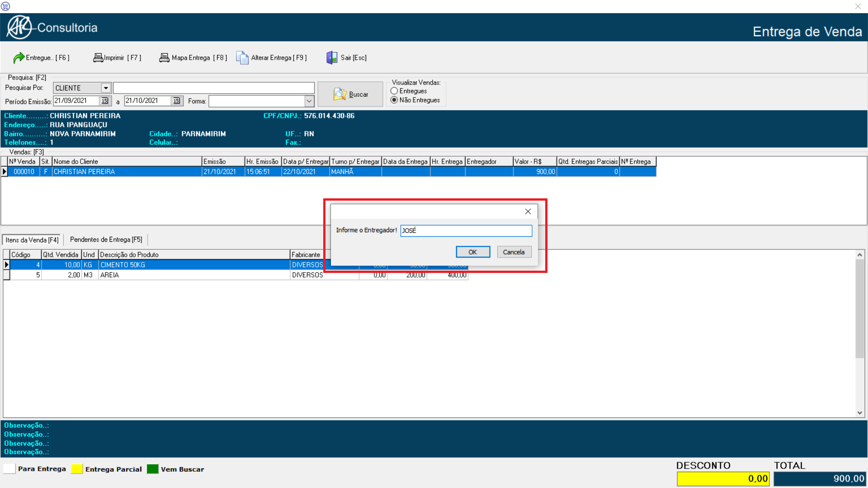Open calendar for start emission date
The image size is (868, 488).
[105, 101]
